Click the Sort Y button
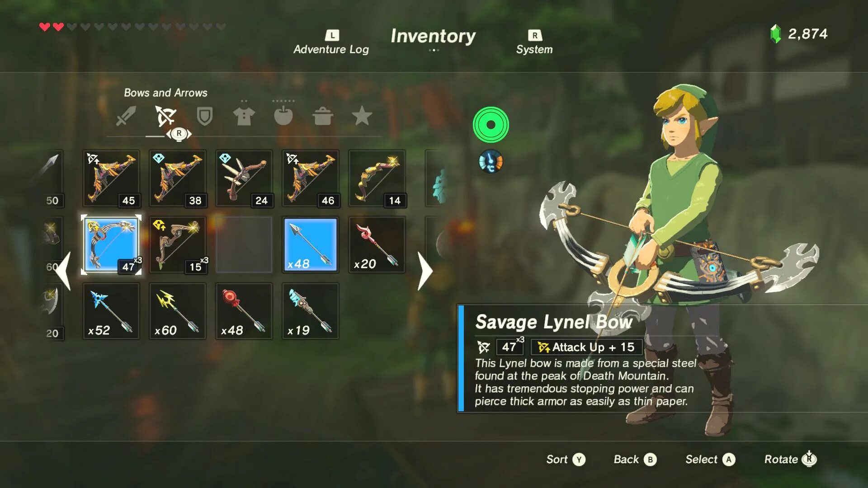Screen dimensions: 868x488 point(566,460)
